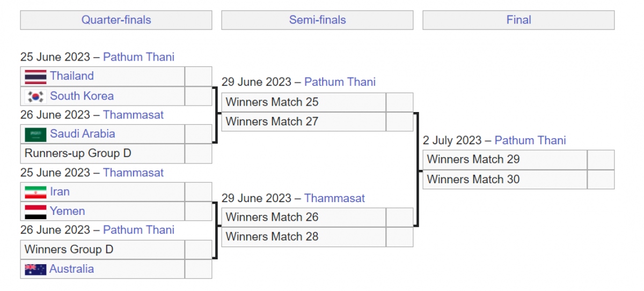Open the Thailand team link

[x=72, y=76]
